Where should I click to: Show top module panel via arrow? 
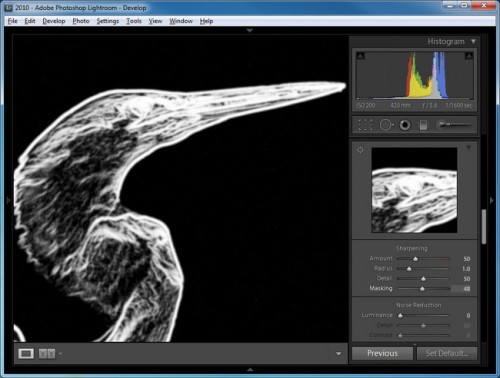tap(250, 30)
